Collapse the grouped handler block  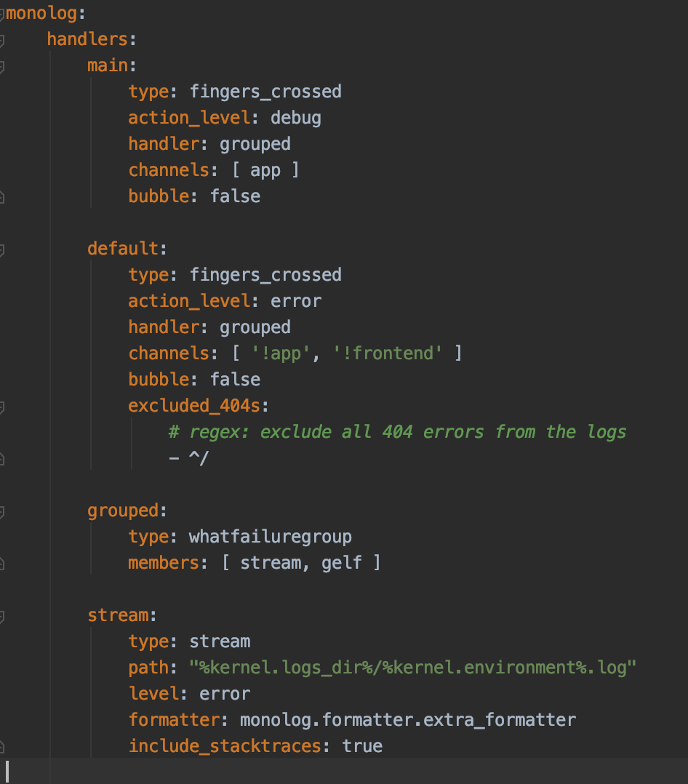tap(4, 510)
